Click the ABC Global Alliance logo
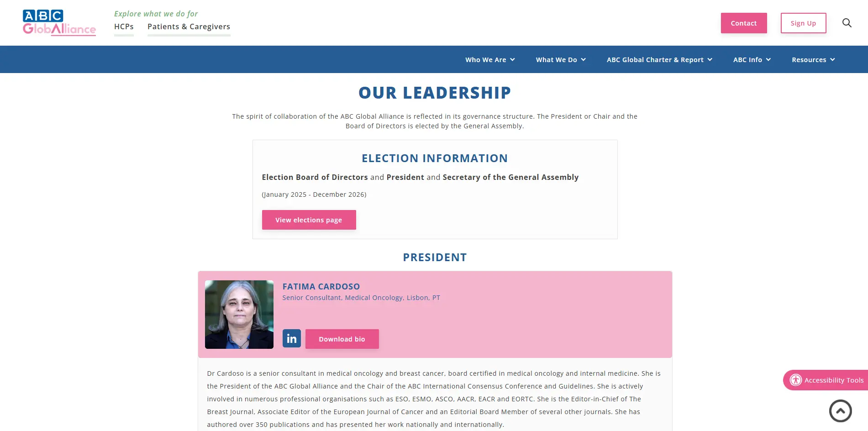Image resolution: width=868 pixels, height=431 pixels. (59, 23)
